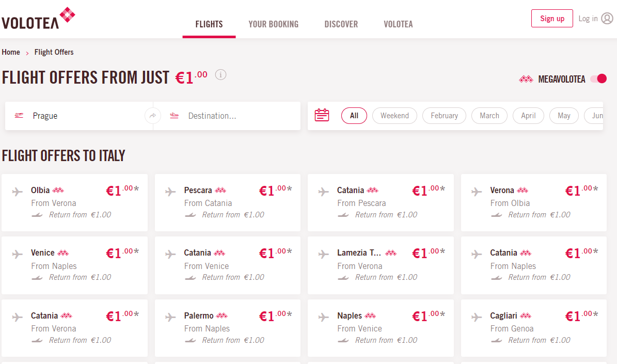Click the arrival plane icon beside Destination
The height and width of the screenshot is (364, 617).
(175, 116)
